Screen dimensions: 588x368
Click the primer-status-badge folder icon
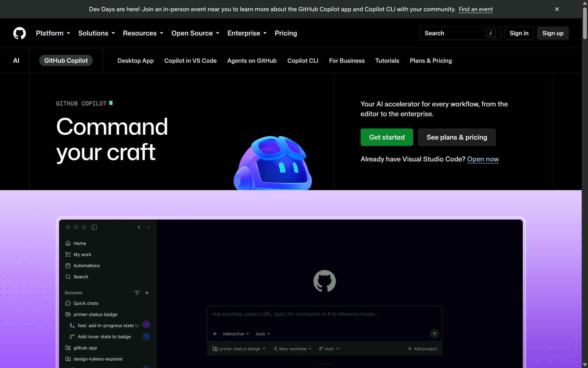coord(68,314)
